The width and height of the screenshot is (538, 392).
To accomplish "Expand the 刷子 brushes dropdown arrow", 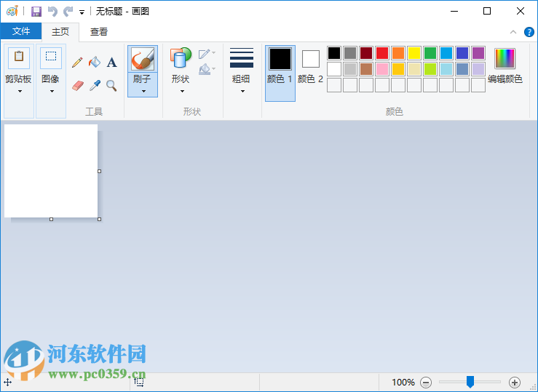I will tap(143, 91).
